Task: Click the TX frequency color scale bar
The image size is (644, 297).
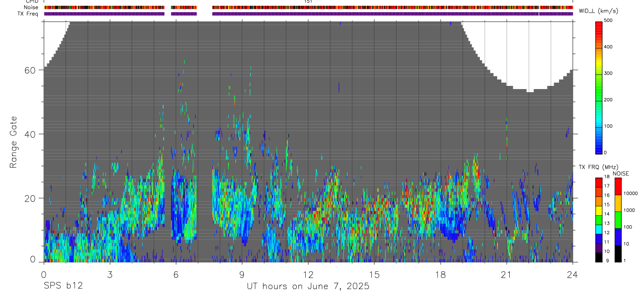Action: (x=599, y=220)
